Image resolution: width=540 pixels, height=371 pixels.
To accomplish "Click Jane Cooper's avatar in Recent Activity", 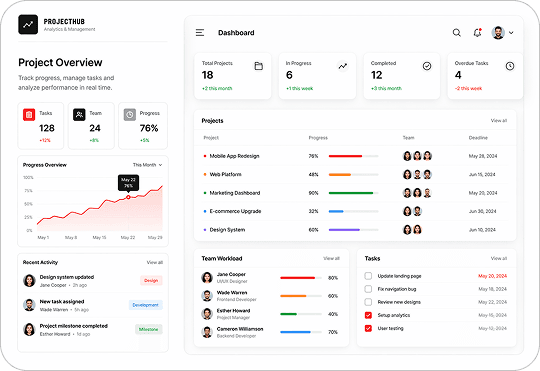I will pos(29,281).
